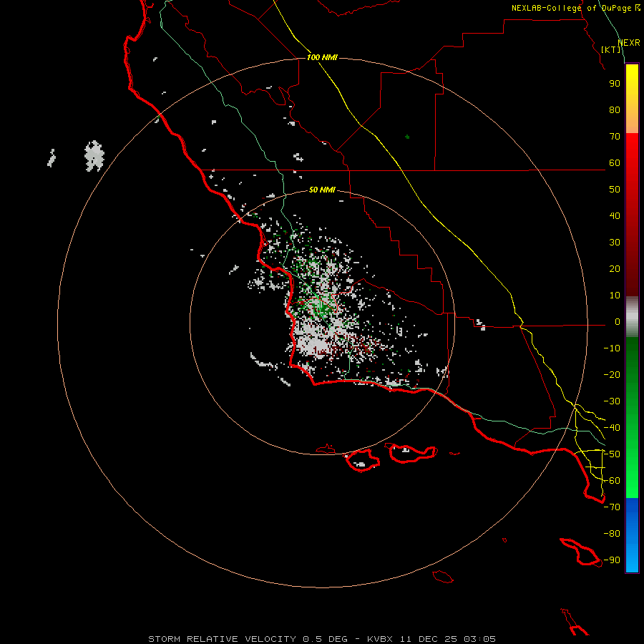Select the -50 value on velocity scale
644x644 pixels.
click(x=612, y=454)
